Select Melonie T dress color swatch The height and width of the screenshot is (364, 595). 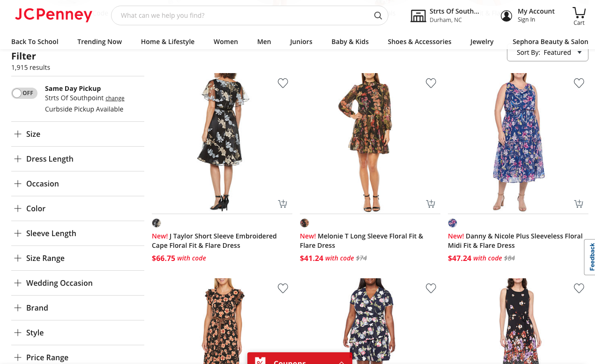305,223
